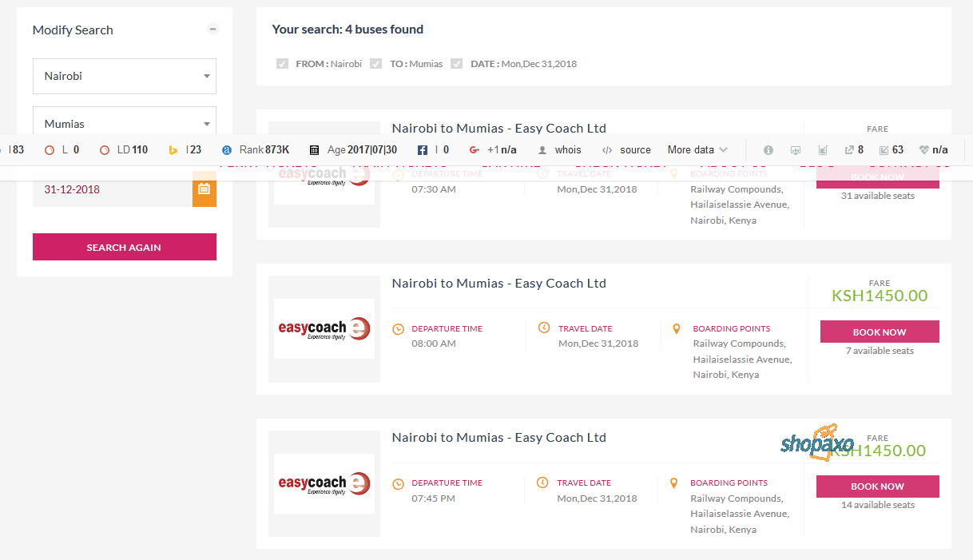
Task: Open the destination dropdown showing Mumias
Action: pos(124,124)
